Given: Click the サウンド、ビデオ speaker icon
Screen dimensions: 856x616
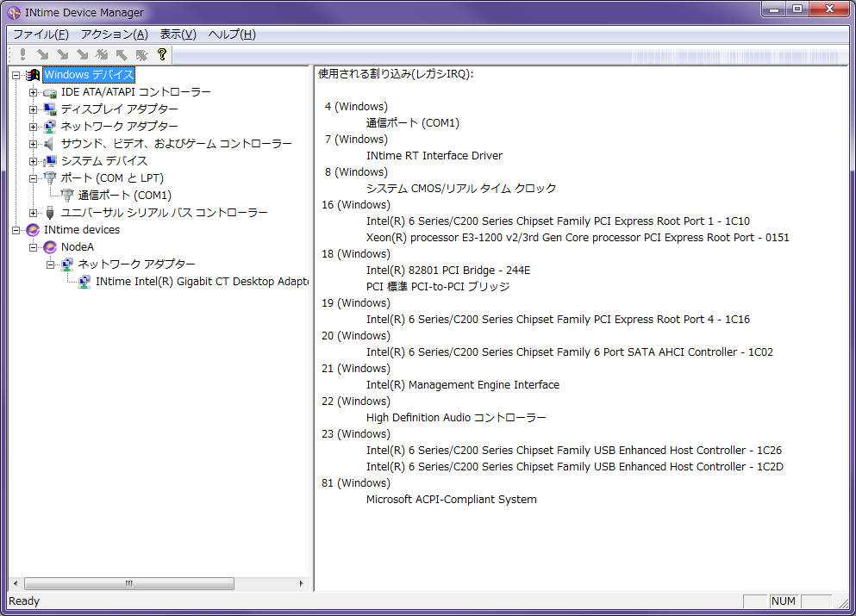Looking at the screenshot, I should coord(50,144).
